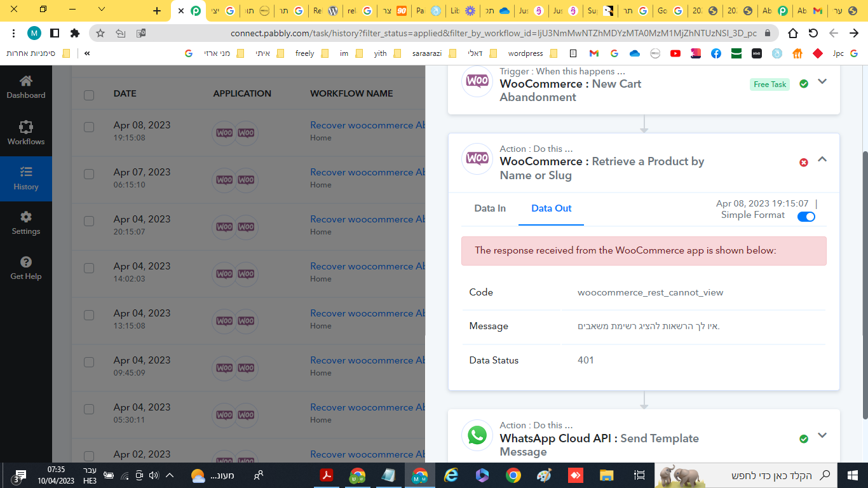Collapse the Retrieve a Product step
This screenshot has height=488, width=868.
coord(822,159)
